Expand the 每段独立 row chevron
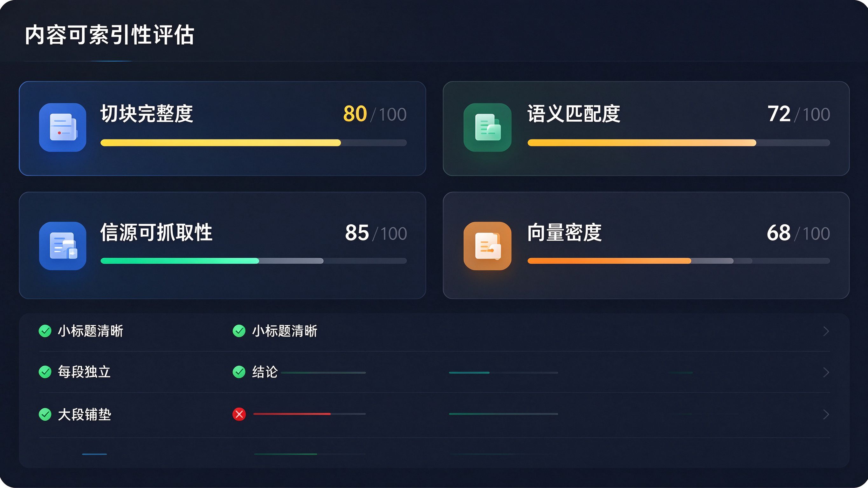The height and width of the screenshot is (488, 868). point(826,372)
